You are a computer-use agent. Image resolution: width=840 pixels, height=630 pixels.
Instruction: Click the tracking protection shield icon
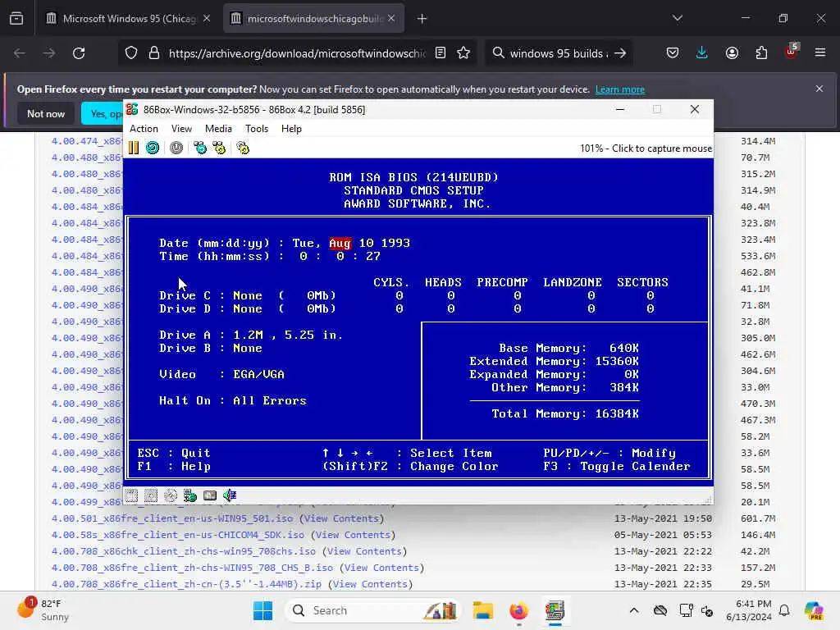pyautogui.click(x=131, y=53)
